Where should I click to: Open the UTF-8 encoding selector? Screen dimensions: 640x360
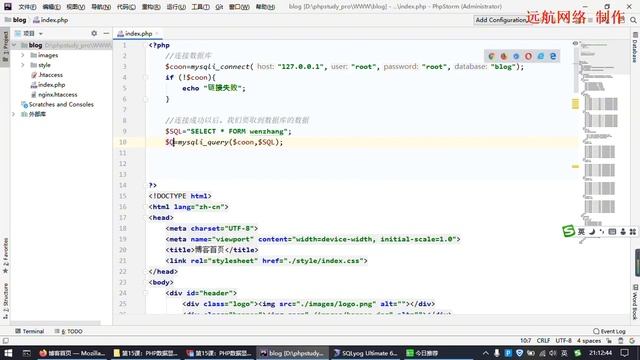click(563, 340)
